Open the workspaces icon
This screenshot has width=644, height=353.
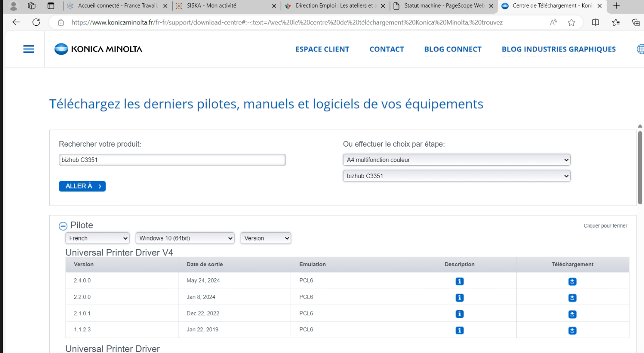(x=32, y=6)
